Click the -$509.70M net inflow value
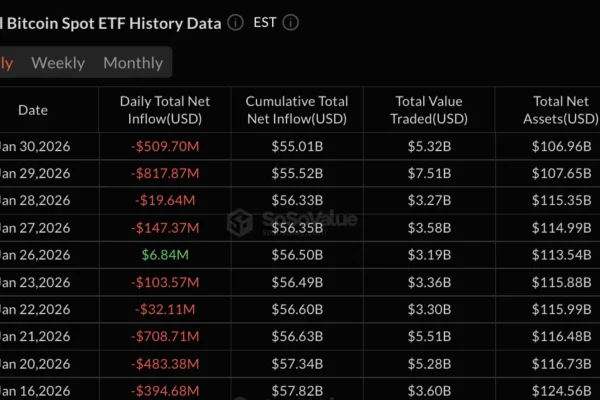 [165, 147]
